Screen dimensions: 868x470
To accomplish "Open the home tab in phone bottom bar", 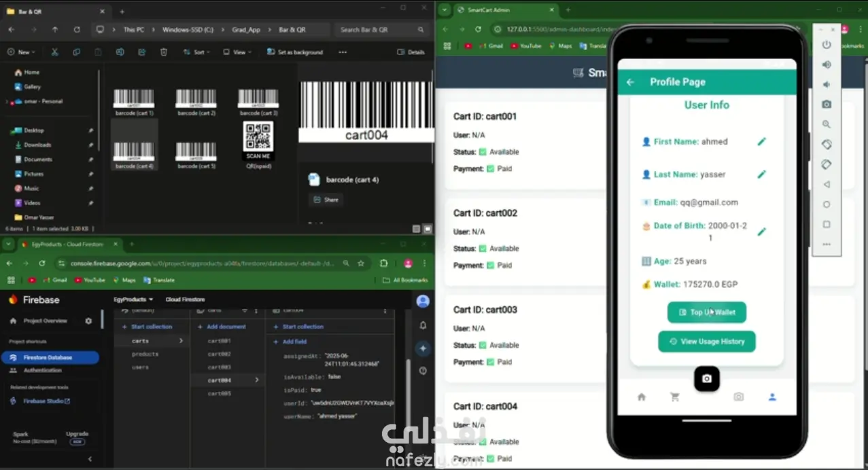I will [x=641, y=397].
